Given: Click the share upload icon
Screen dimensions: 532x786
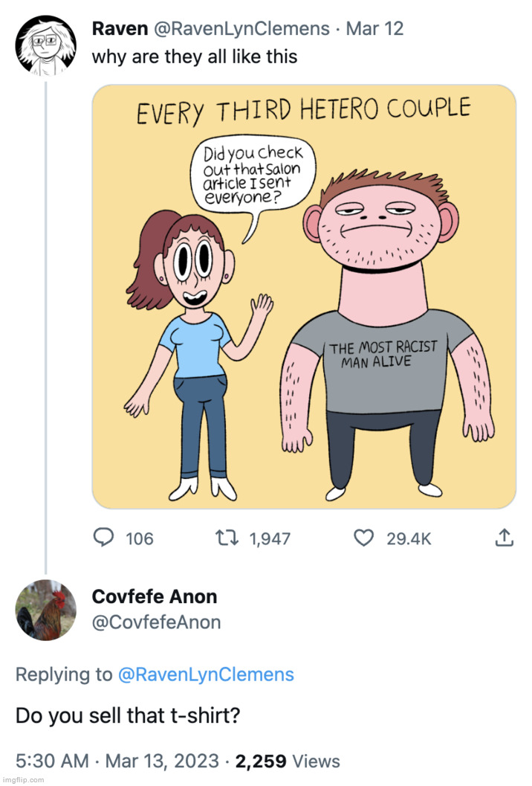Looking at the screenshot, I should pyautogui.click(x=503, y=538).
